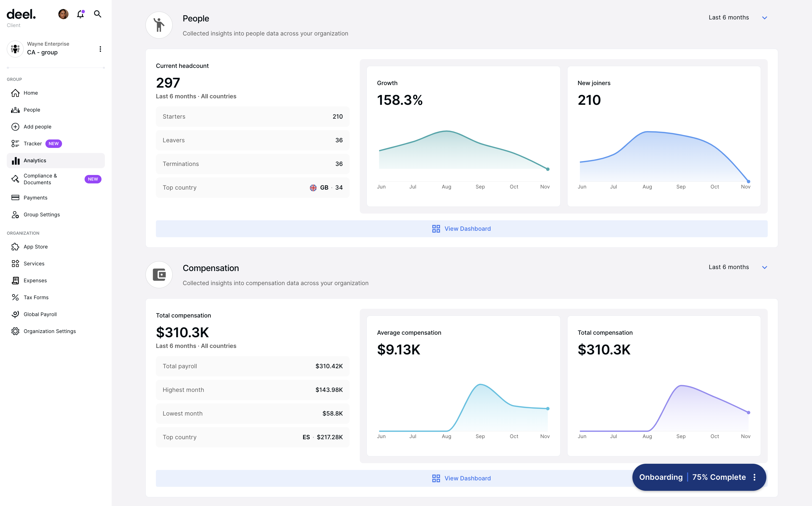Open Wayne Enterprise group options menu

tap(100, 49)
